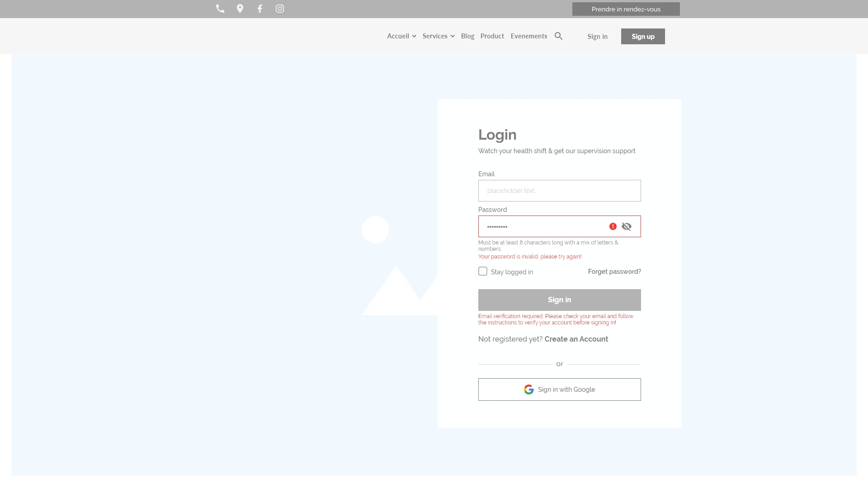This screenshot has width=868, height=488.
Task: Focus the Email input field
Action: [x=560, y=191]
